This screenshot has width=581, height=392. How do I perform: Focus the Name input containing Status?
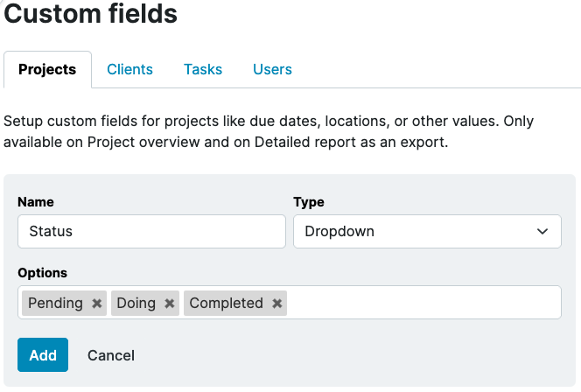point(151,232)
